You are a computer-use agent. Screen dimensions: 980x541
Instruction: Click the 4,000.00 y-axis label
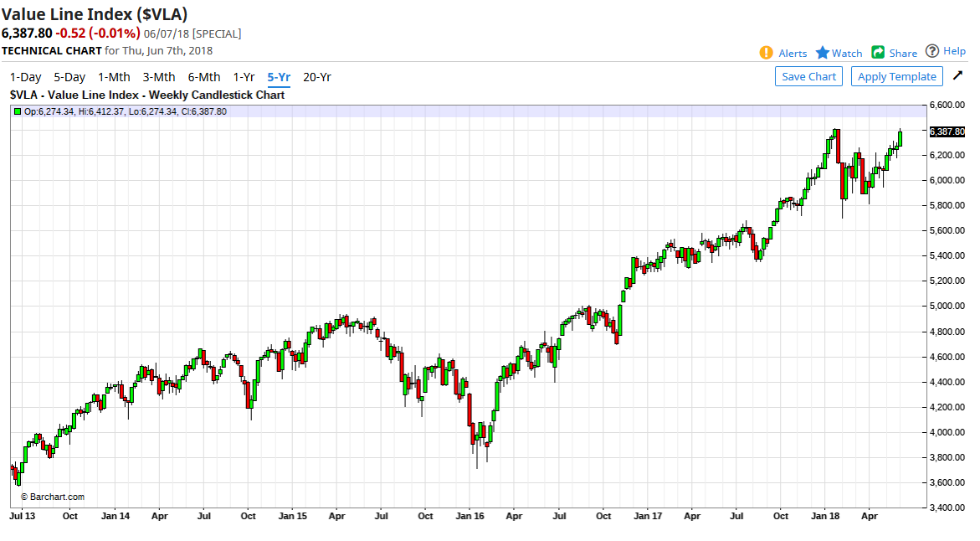[947, 432]
